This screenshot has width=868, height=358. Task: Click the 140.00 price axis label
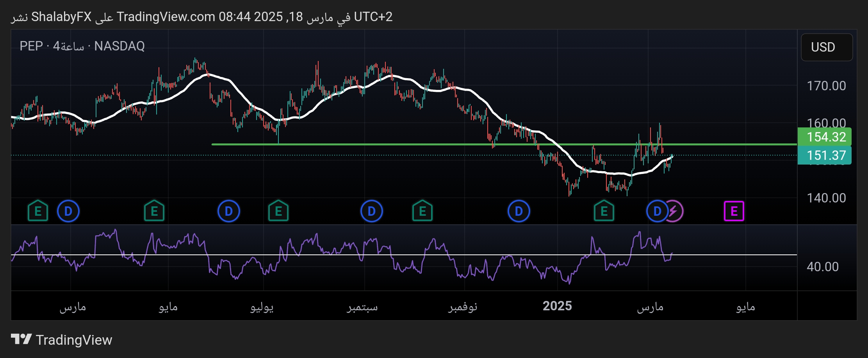826,198
